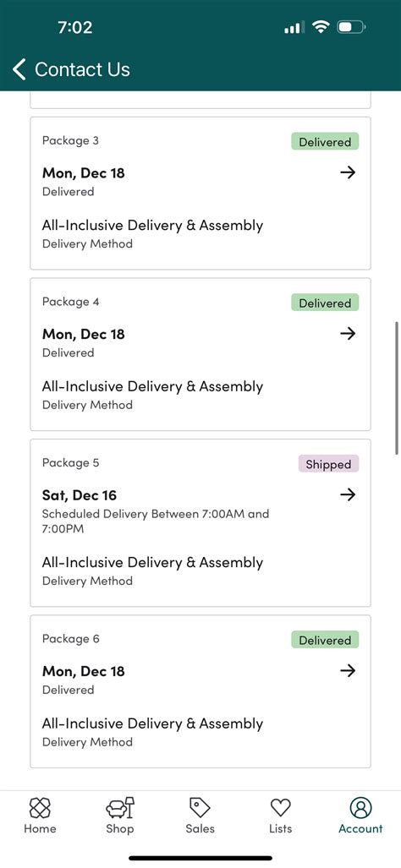401x868 pixels.
Task: Open Package 5 Sat, Dec 16 details
Action: (x=80, y=495)
